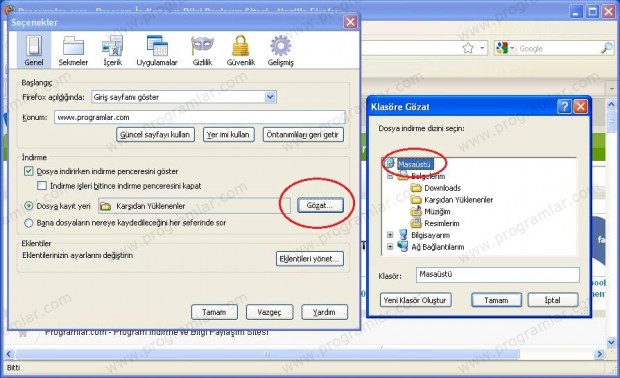
Task: Open the Gelişmiş gear tab
Action: tap(280, 50)
